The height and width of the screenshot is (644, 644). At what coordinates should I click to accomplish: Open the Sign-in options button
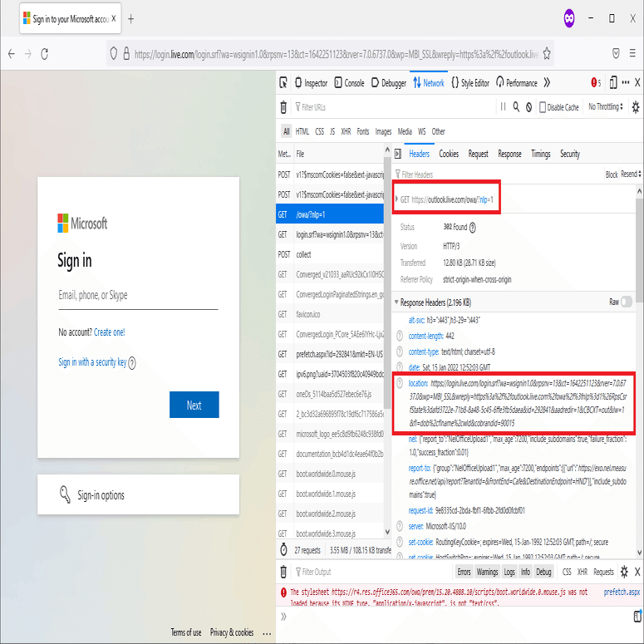(139, 494)
